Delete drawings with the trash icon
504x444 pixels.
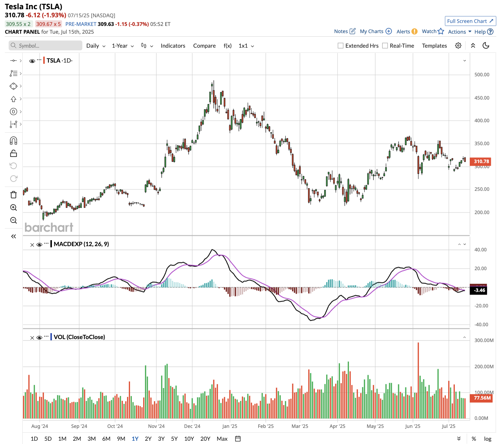pos(13,195)
